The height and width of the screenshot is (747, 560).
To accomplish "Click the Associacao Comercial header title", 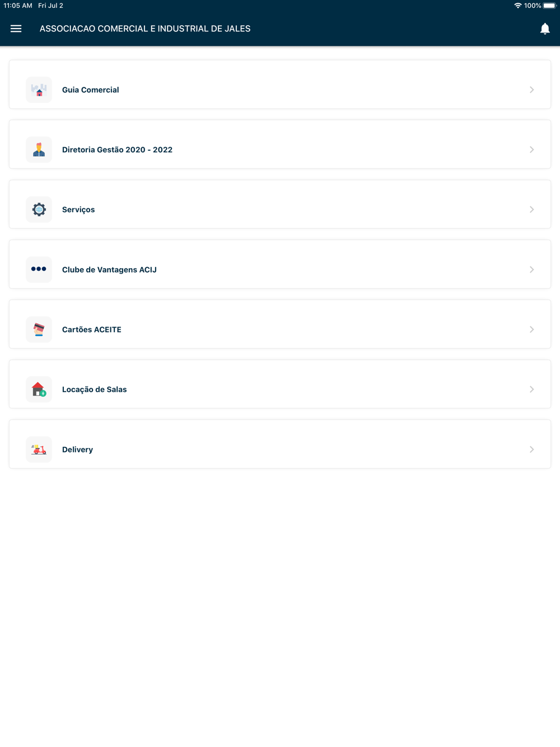I will (145, 29).
